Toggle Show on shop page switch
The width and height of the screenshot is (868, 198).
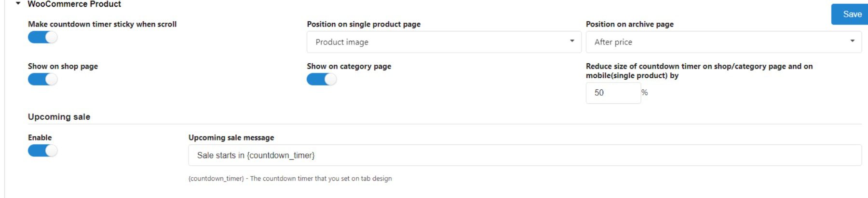click(x=42, y=79)
